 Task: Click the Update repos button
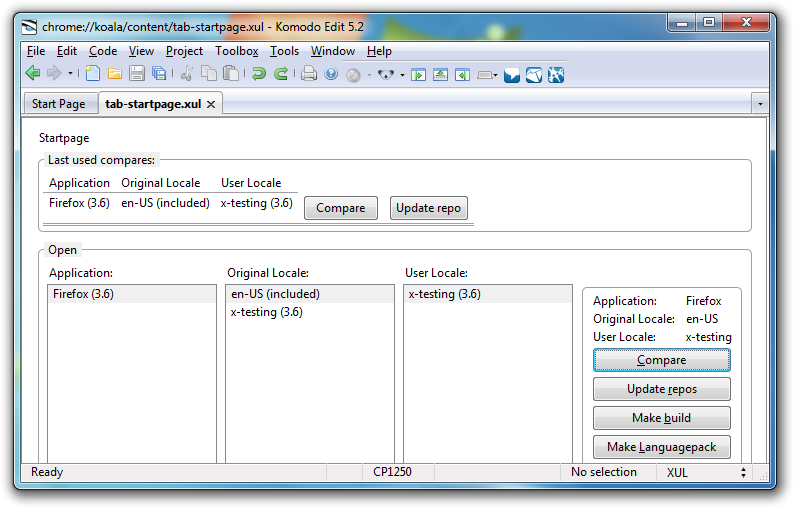click(x=662, y=389)
